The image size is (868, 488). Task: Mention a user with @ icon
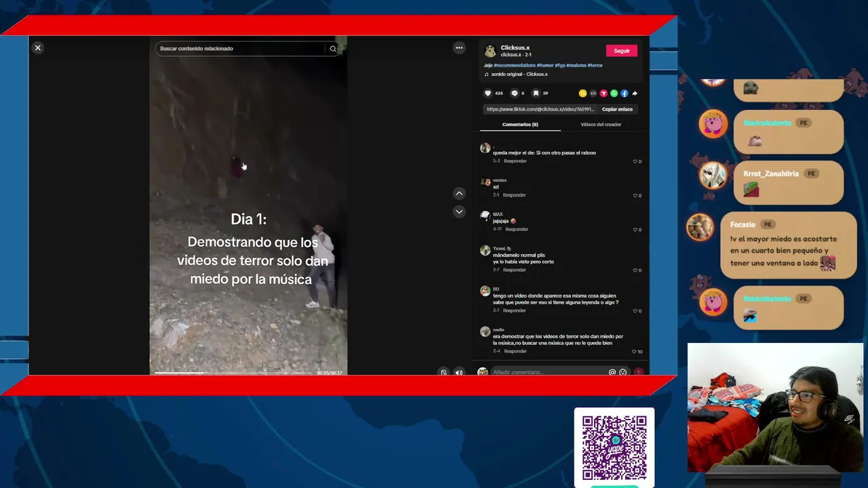click(612, 372)
